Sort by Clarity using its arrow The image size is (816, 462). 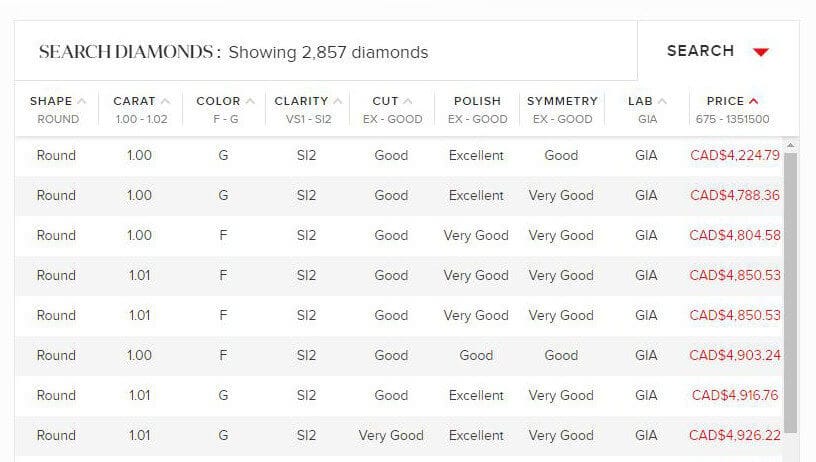point(338,101)
